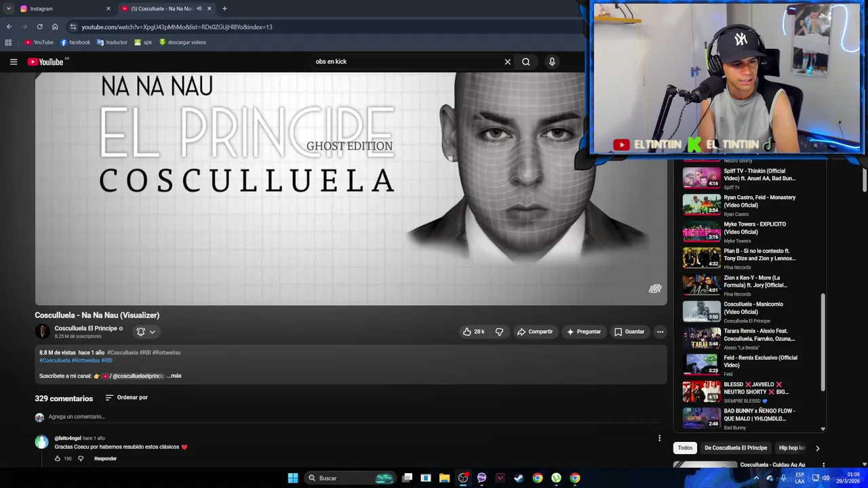Viewport: 868px width, 488px height.
Task: Select the Hip hop latino chip
Action: pyautogui.click(x=791, y=448)
